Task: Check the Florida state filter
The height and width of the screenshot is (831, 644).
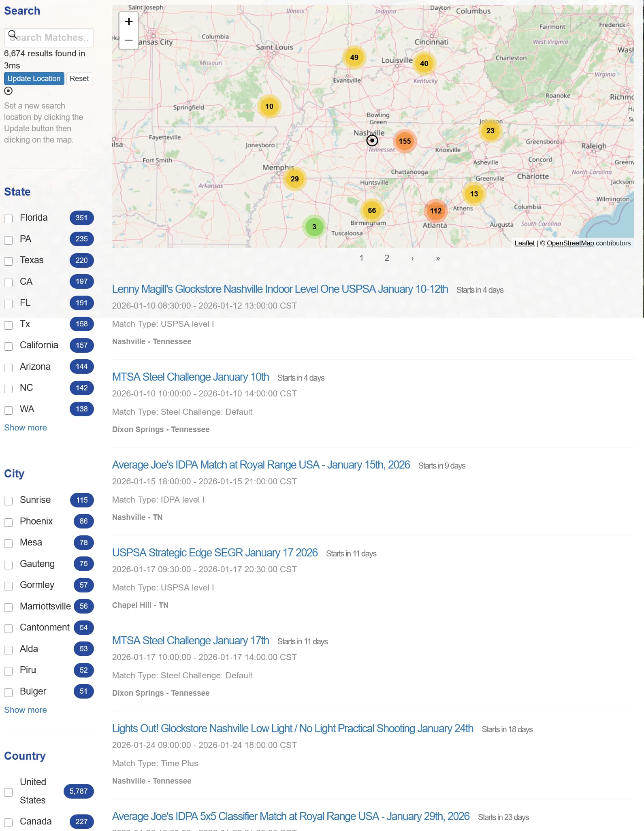Action: (x=9, y=219)
